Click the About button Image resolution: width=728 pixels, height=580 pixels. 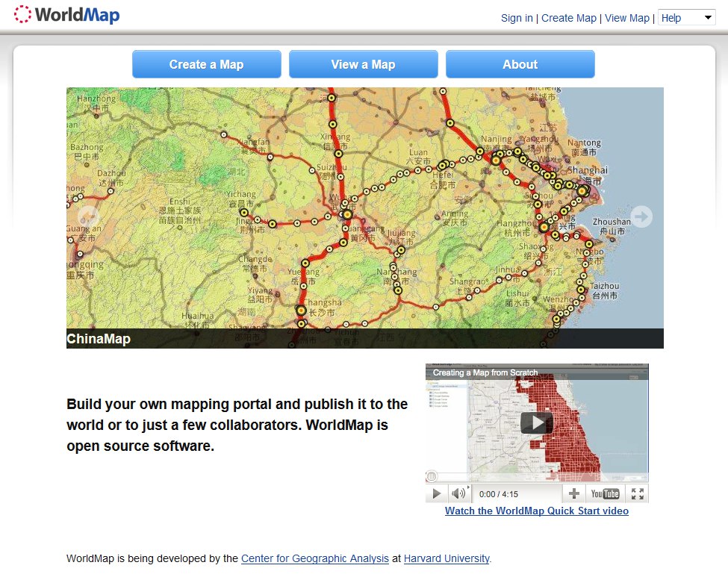tap(520, 64)
